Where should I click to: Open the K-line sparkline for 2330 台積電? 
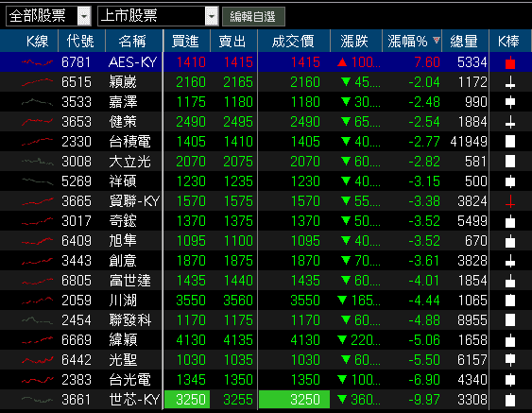pos(37,142)
